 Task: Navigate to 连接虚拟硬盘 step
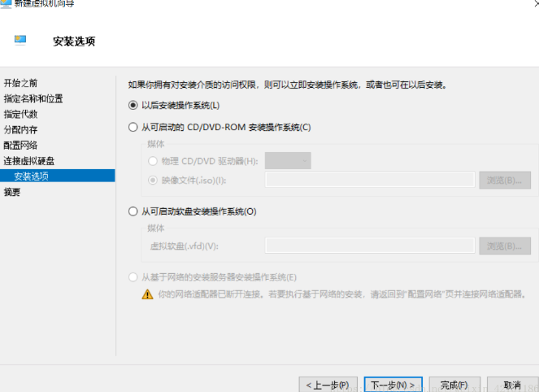coord(29,161)
